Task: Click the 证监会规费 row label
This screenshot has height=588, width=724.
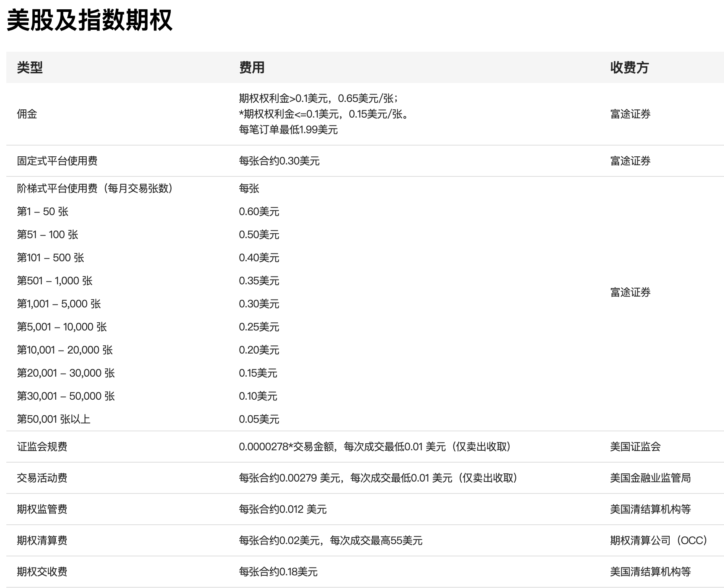Action: tap(42, 447)
